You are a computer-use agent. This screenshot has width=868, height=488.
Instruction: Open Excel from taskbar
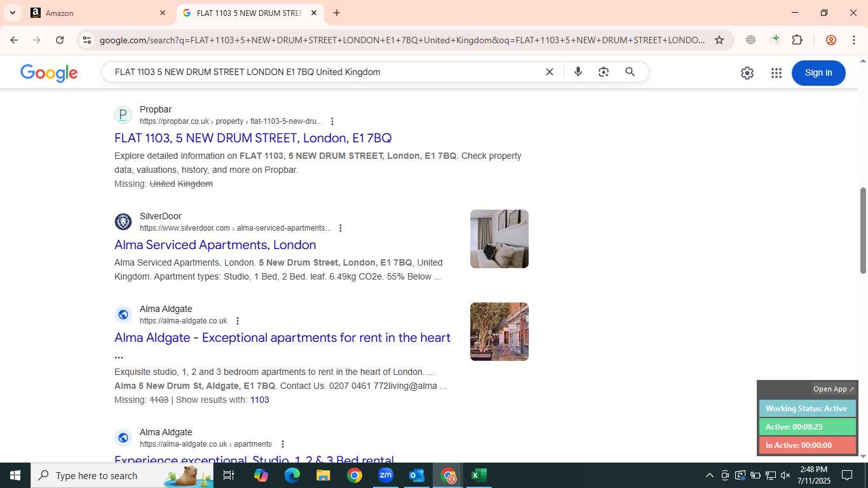pos(479,475)
